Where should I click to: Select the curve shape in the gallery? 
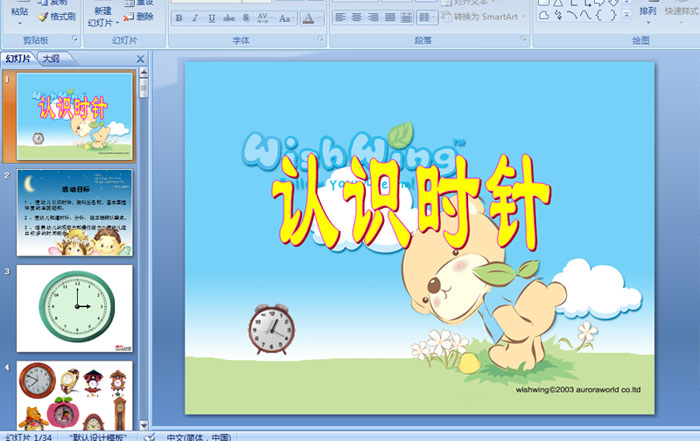(x=585, y=16)
